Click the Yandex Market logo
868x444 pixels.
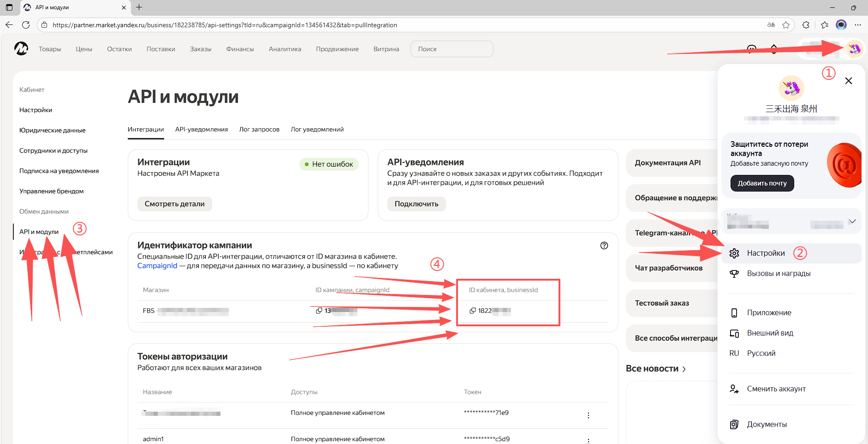coord(21,48)
